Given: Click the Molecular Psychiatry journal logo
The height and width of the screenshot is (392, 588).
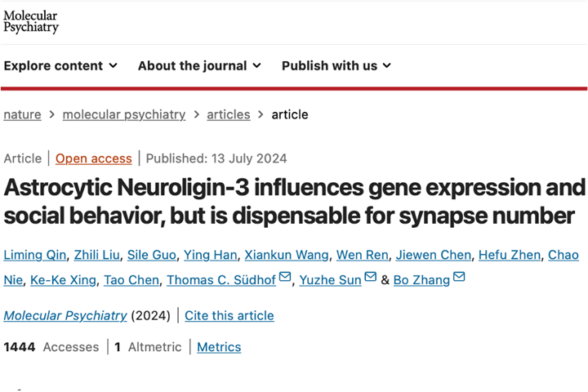Looking at the screenshot, I should click(x=31, y=22).
